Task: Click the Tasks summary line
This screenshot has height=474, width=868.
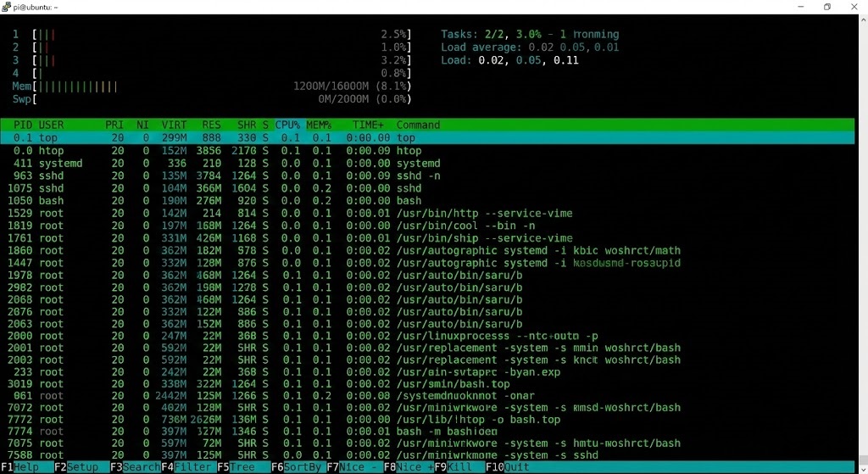Action: (x=530, y=34)
